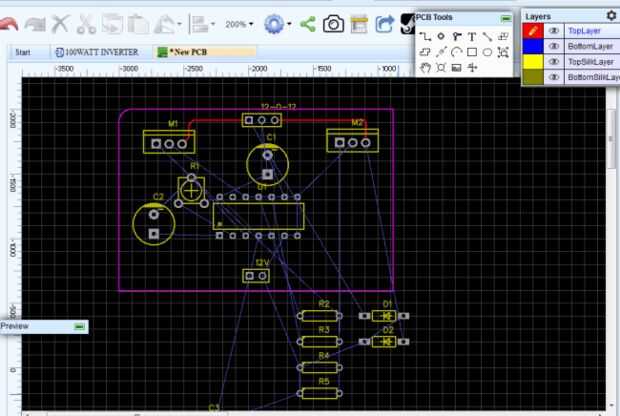Expand the arrow beside the brush icon
The width and height of the screenshot is (620, 416).
[180, 24]
